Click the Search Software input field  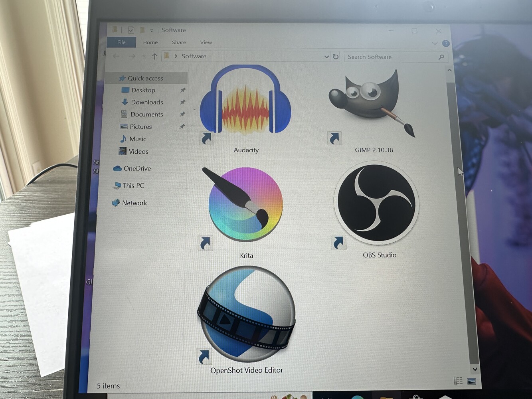pyautogui.click(x=392, y=57)
